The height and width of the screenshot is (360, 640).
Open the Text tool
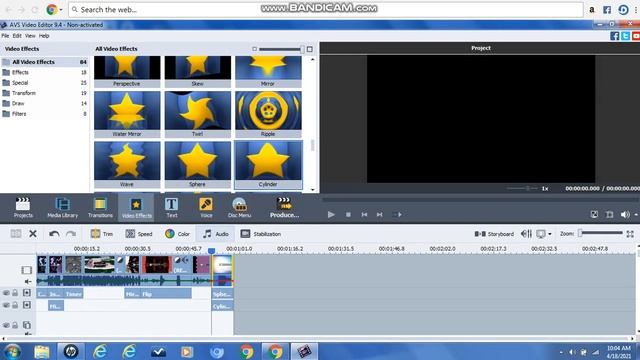171,208
